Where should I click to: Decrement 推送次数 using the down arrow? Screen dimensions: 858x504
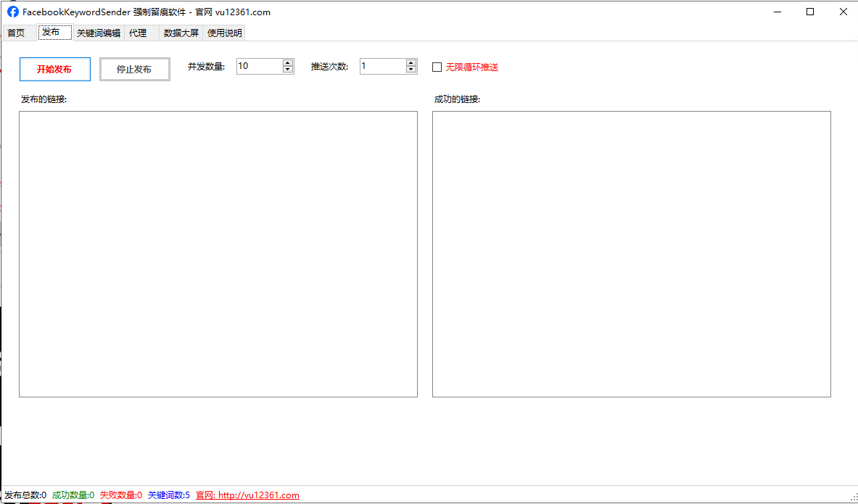tap(411, 70)
